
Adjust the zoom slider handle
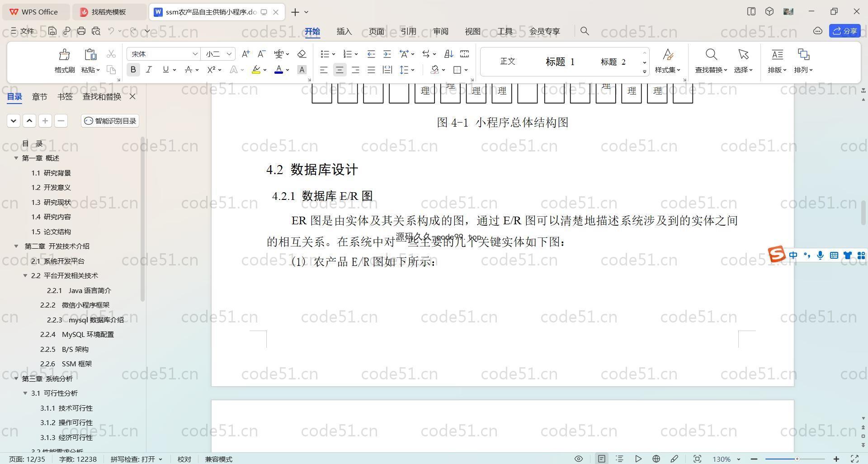(x=797, y=459)
